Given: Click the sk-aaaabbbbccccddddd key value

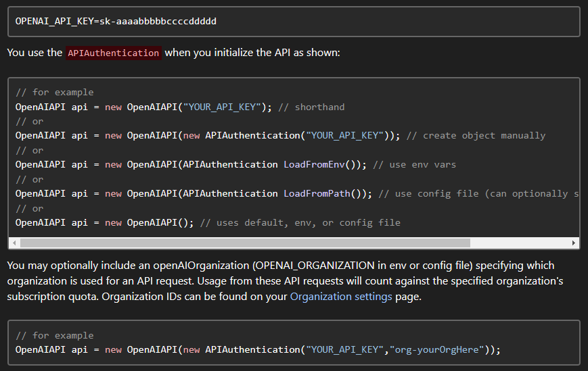Looking at the screenshot, I should coord(158,22).
